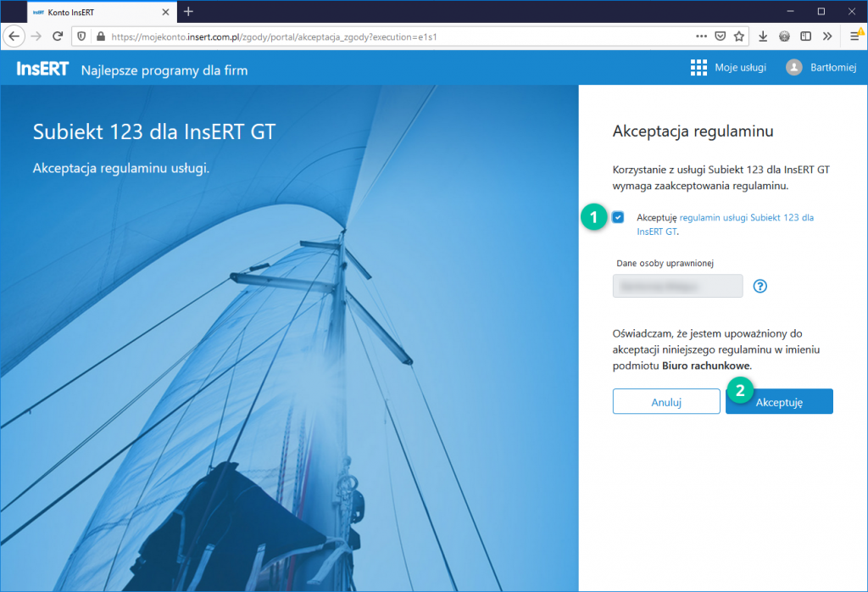Click the InsERT logo
This screenshot has width=868, height=592.
pos(42,69)
